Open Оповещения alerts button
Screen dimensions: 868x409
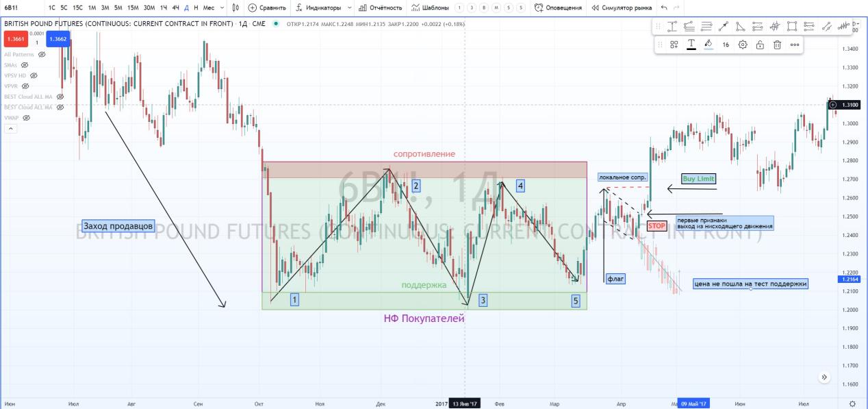tap(559, 8)
